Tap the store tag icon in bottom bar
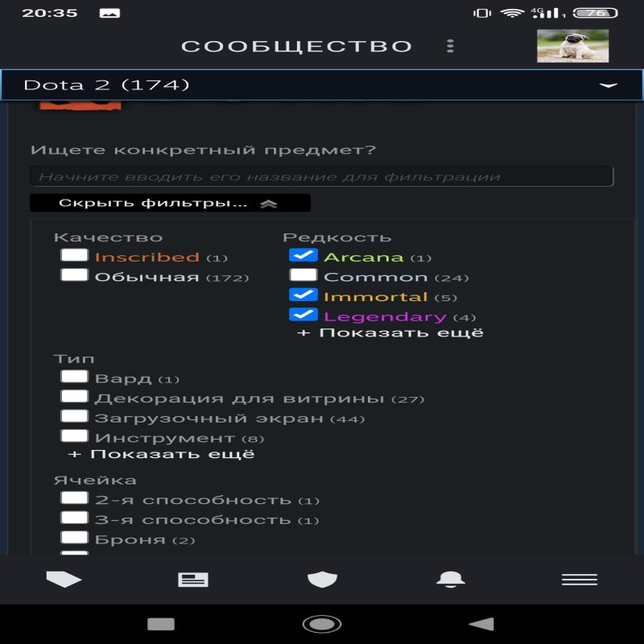 point(64,579)
